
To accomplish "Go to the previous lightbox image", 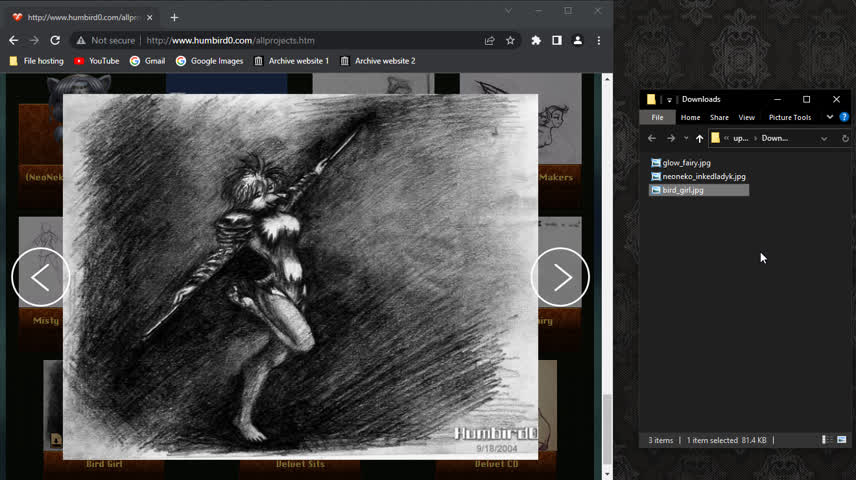I will point(40,277).
